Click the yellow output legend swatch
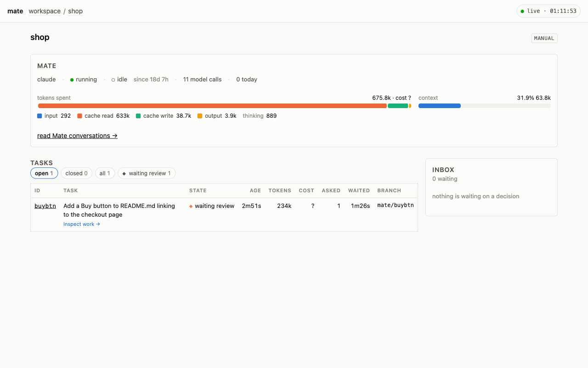The width and height of the screenshot is (588, 368). (200, 116)
